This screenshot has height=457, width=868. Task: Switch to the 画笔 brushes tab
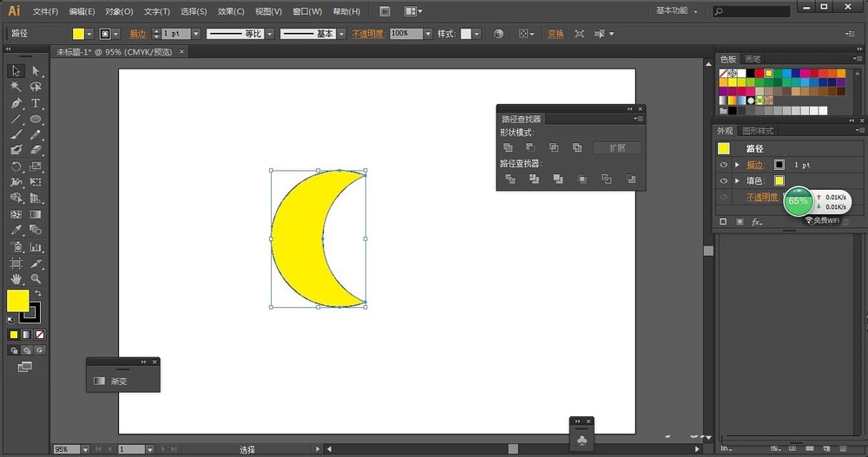click(x=753, y=59)
